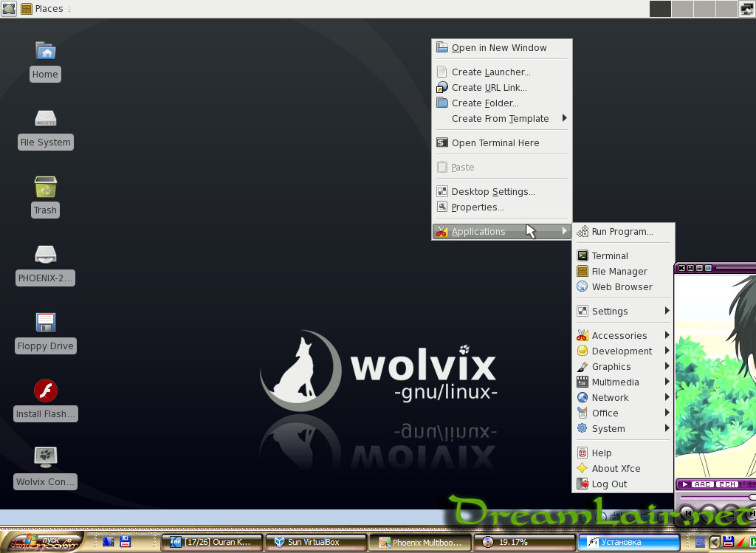Click the Xfce menu icon in top panel
The height and width of the screenshot is (553, 756).
coord(9,9)
